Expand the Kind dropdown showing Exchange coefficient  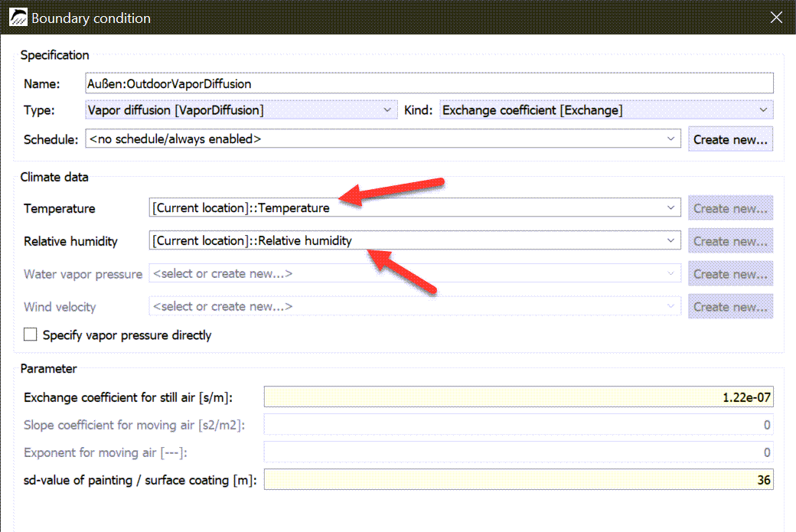[606, 110]
